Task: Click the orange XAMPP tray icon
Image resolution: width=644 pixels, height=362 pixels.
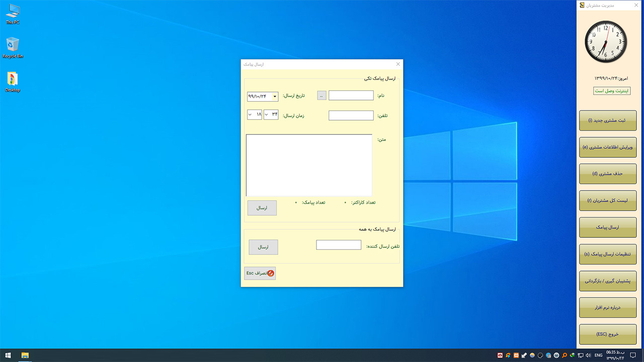Action: tap(516, 355)
